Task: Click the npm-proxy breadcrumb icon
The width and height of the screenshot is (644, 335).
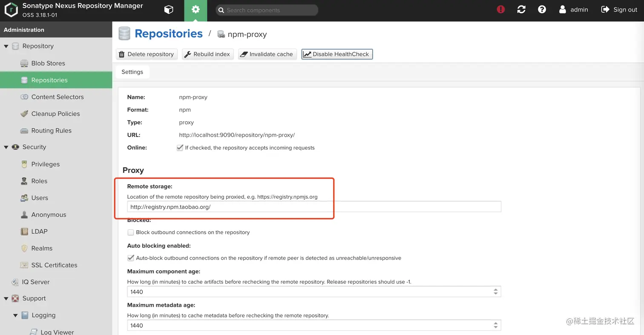Action: point(221,34)
